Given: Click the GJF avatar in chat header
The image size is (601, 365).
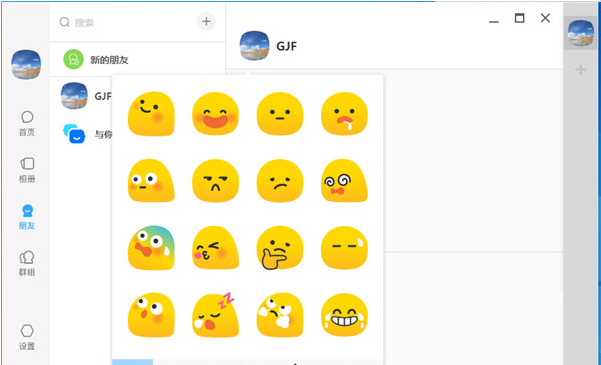Looking at the screenshot, I should (x=255, y=46).
